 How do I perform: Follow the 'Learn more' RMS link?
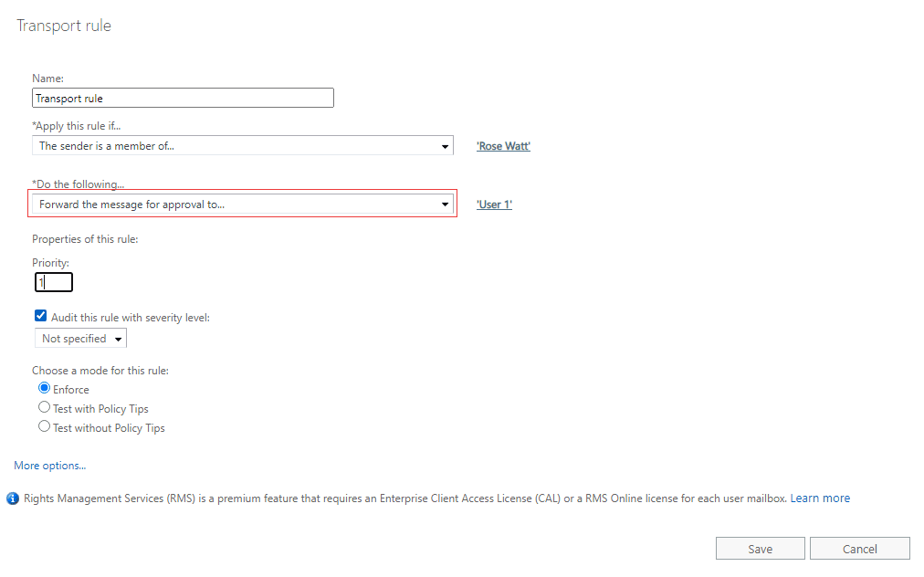(x=820, y=498)
